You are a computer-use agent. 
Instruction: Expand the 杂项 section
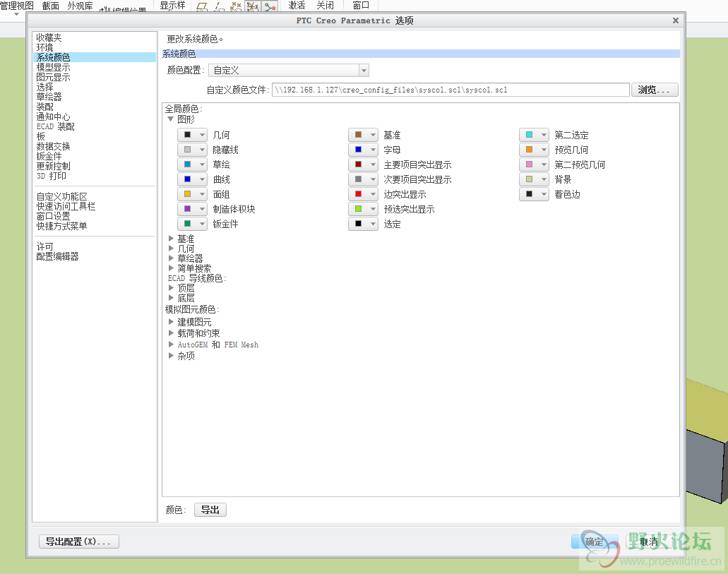pos(171,356)
